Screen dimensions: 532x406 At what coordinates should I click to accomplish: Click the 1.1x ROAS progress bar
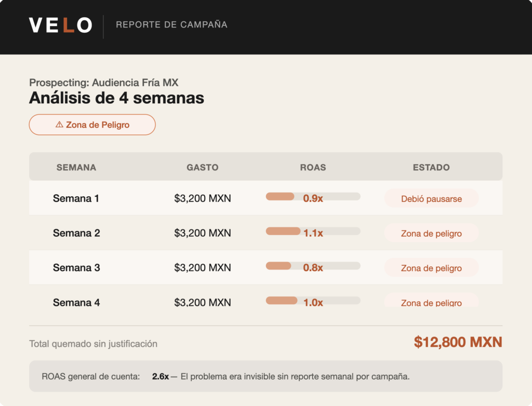[x=313, y=231]
